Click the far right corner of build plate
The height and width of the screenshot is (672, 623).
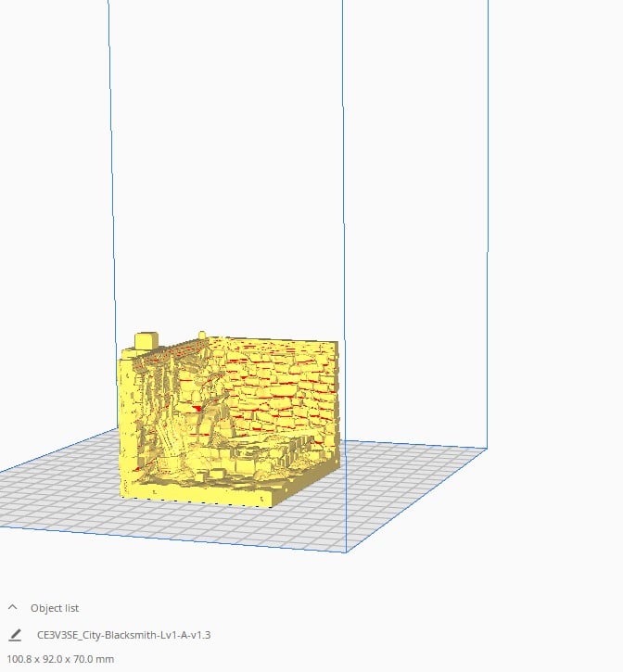(487, 449)
